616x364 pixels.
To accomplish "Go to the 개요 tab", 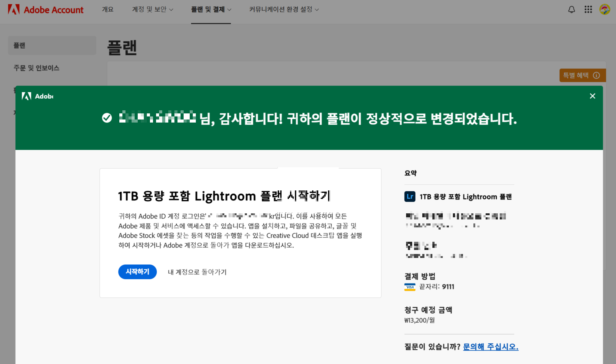I will [x=107, y=9].
